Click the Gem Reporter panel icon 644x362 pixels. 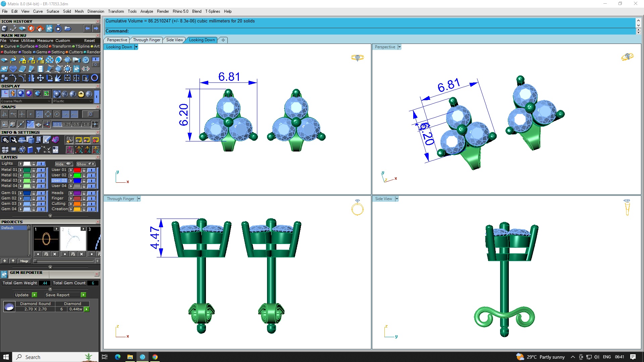tap(4, 275)
